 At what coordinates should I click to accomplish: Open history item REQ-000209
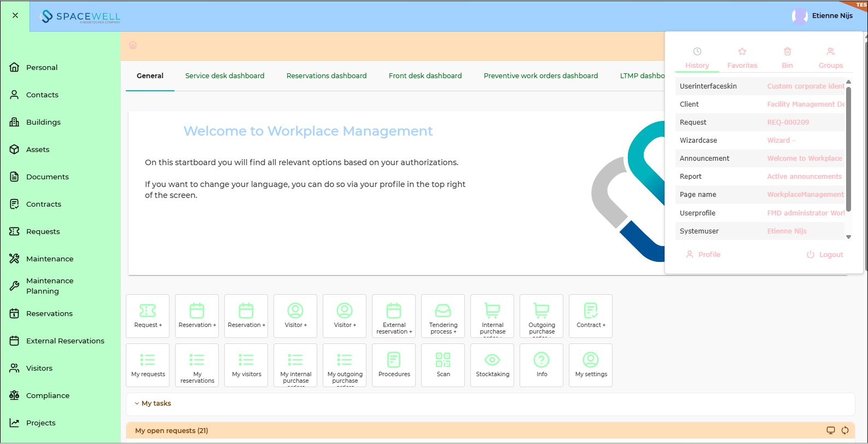click(x=788, y=122)
